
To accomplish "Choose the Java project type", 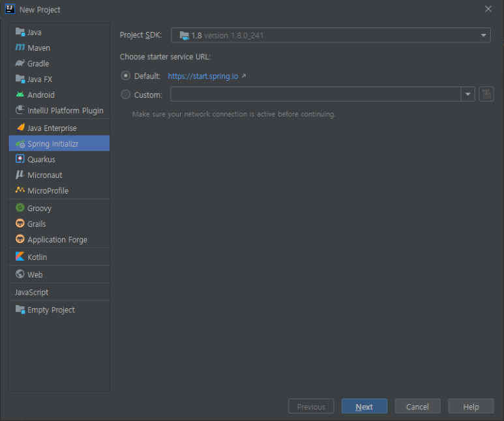I will 59,32.
